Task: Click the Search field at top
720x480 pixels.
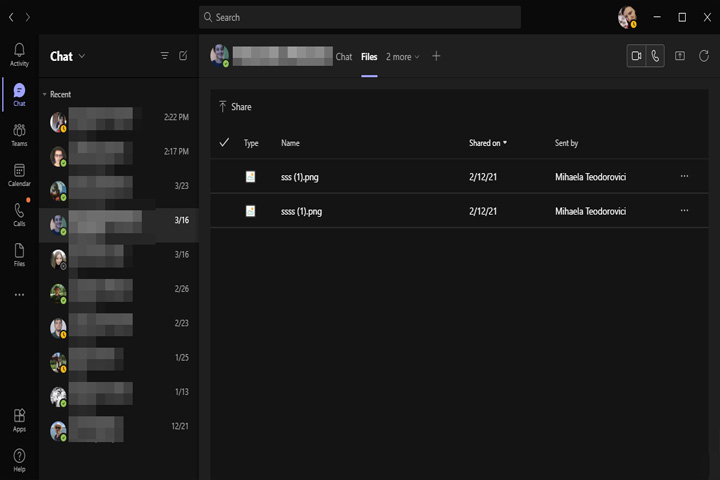Action: coord(360,17)
